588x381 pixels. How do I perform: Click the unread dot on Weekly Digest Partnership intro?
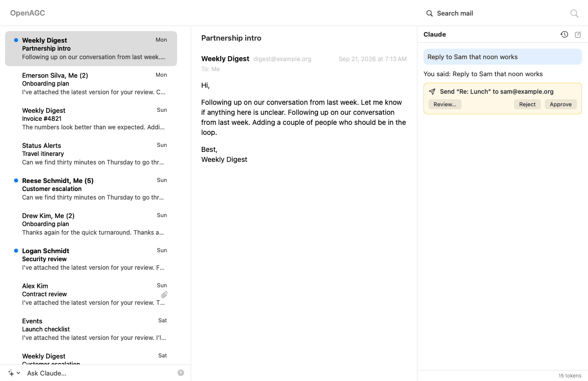(x=16, y=40)
